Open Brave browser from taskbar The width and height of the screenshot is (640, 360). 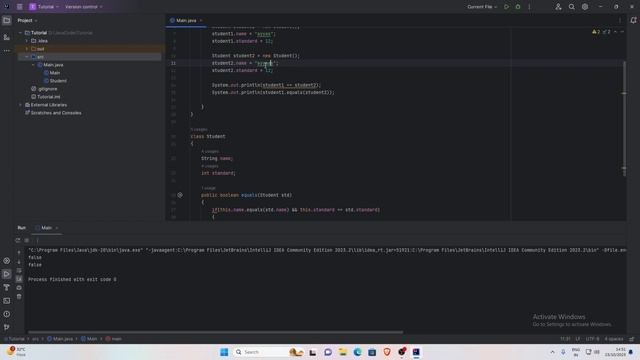point(387,352)
